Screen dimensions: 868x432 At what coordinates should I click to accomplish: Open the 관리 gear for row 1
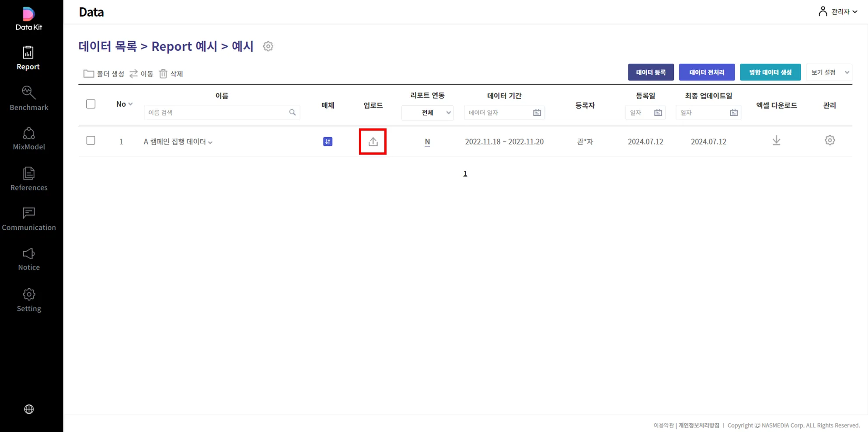point(830,140)
